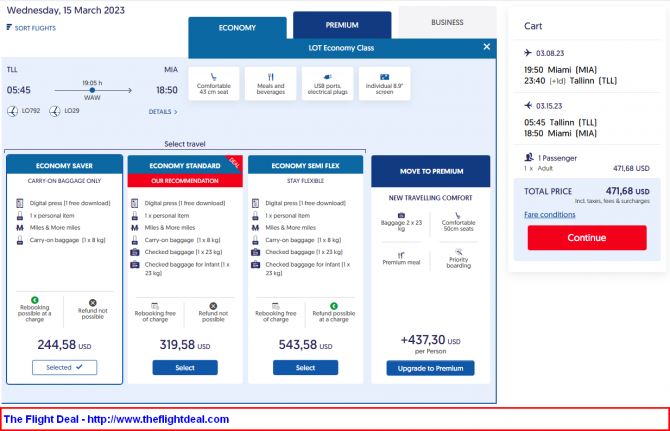Screen dimensions: 670x431
Task: Click Economy Saver Digital press icon
Action: (20, 203)
